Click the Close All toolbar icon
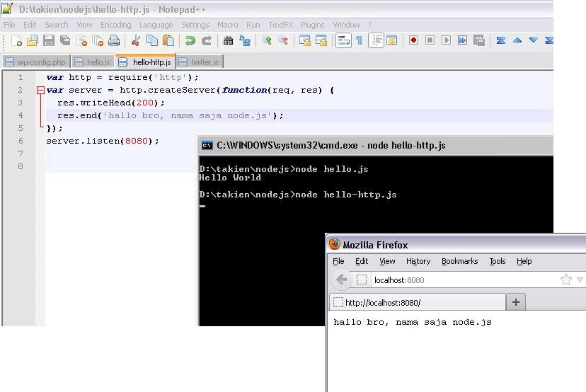 pos(98,40)
